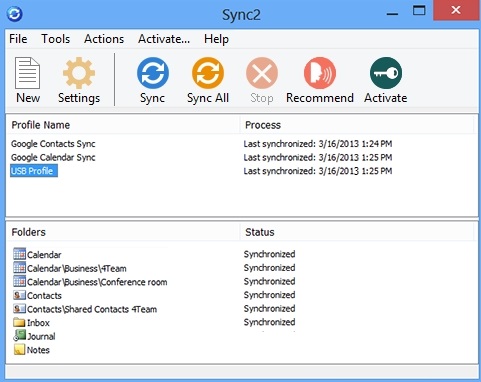Screen dimensions: 481x382
Task: Select the Contacts folder name
Action: [44, 296]
